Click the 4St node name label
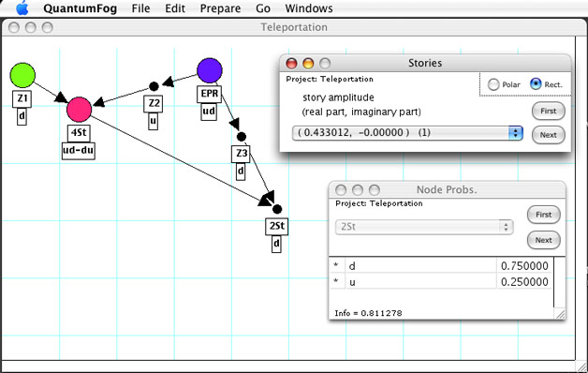The height and width of the screenshot is (373, 588). (x=79, y=133)
